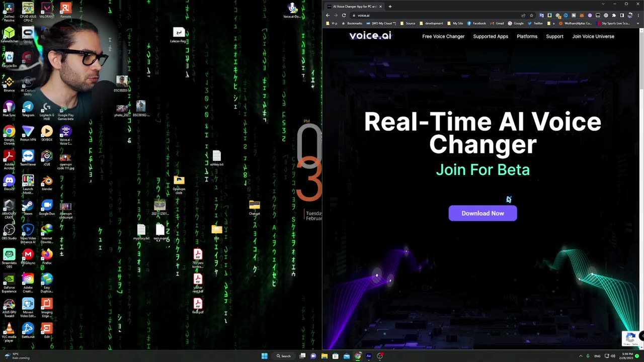The height and width of the screenshot is (362, 644).
Task: Show hidden bookmarks overflow chevron
Action: (637, 23)
